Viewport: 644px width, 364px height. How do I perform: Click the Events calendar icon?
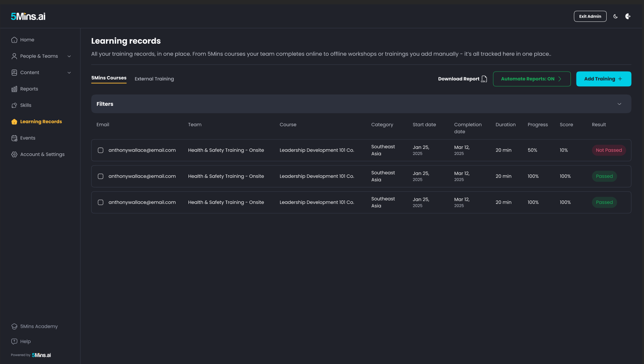tap(14, 138)
